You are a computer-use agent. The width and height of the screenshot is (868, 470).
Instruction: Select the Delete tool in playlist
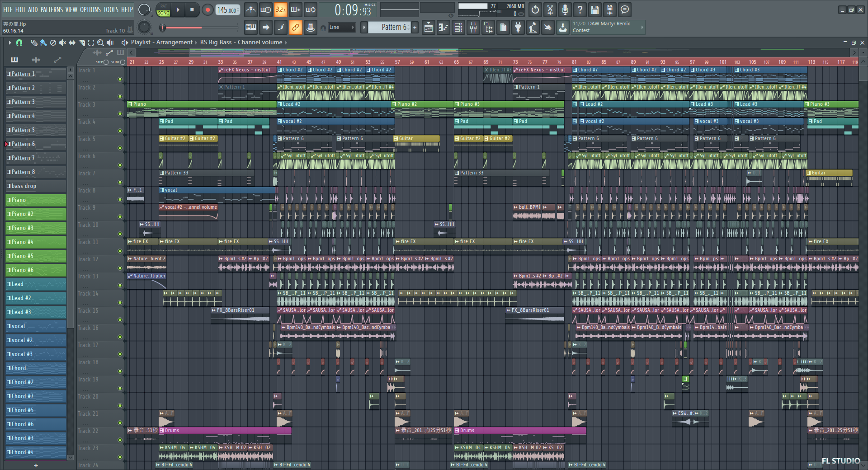tap(53, 42)
